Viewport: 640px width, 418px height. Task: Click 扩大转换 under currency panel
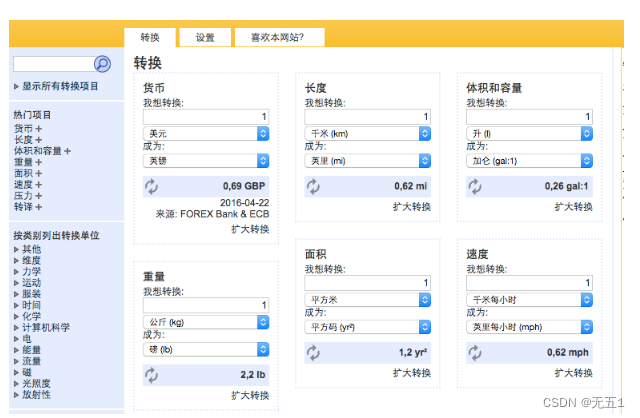pyautogui.click(x=250, y=229)
